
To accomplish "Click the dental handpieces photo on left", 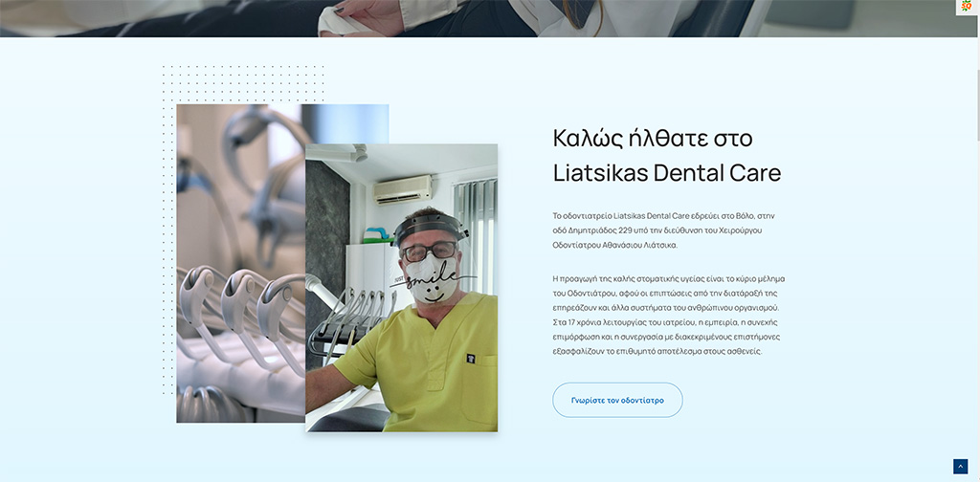I will coord(240,264).
